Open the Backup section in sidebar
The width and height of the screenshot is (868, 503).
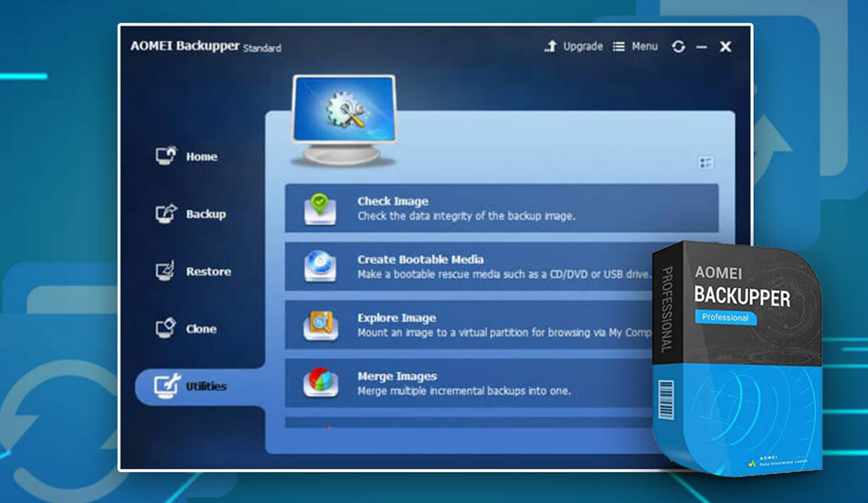pyautogui.click(x=190, y=214)
